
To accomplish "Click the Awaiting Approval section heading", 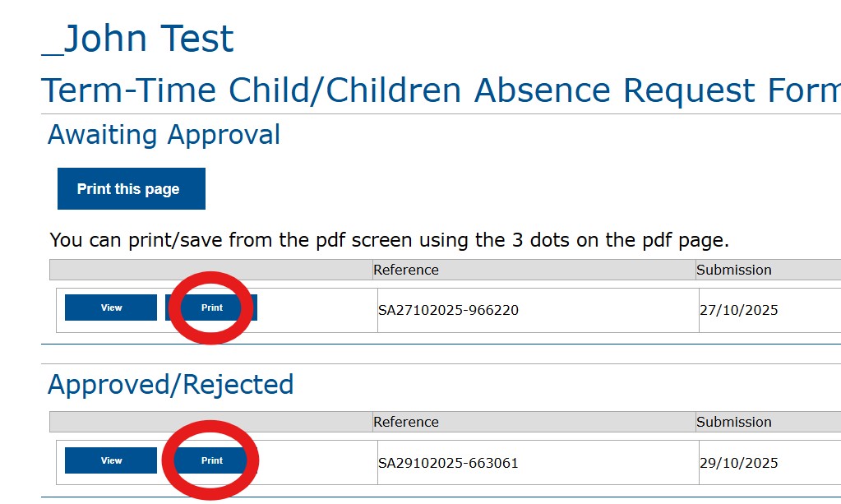I will click(164, 135).
